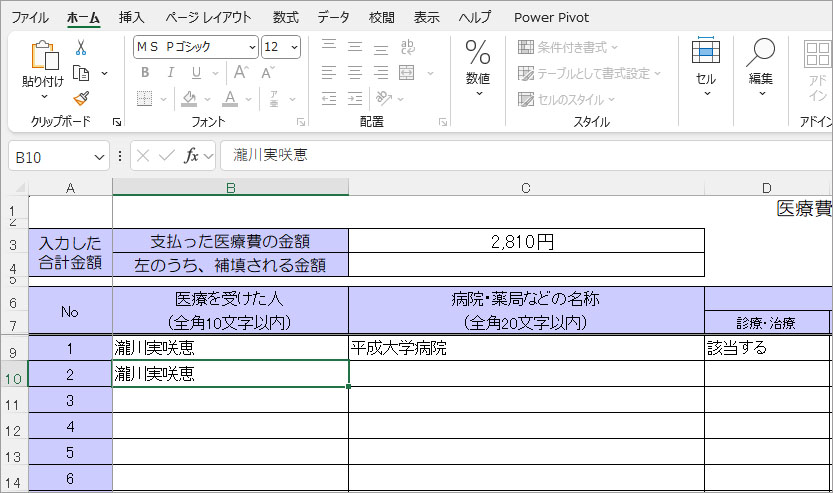Apply cell borders icon
Viewport: 833px width, 493px height.
144,98
